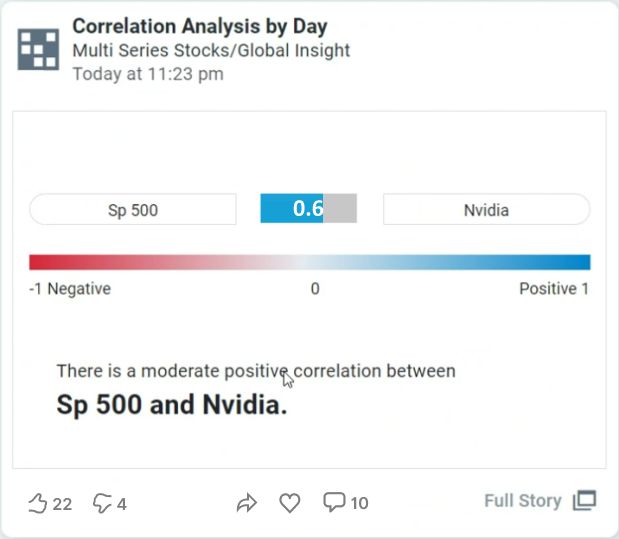Image resolution: width=619 pixels, height=539 pixels.
Task: Click the 0.6 correlation value bar
Action: pyautogui.click(x=308, y=209)
